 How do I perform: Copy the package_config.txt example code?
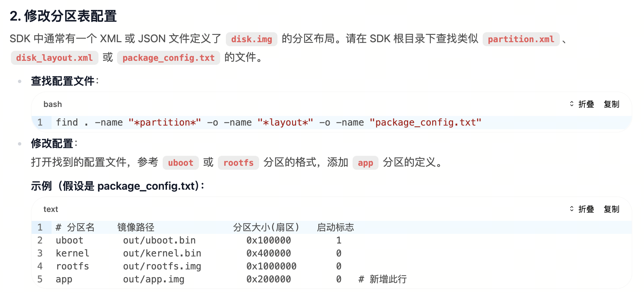point(611,209)
